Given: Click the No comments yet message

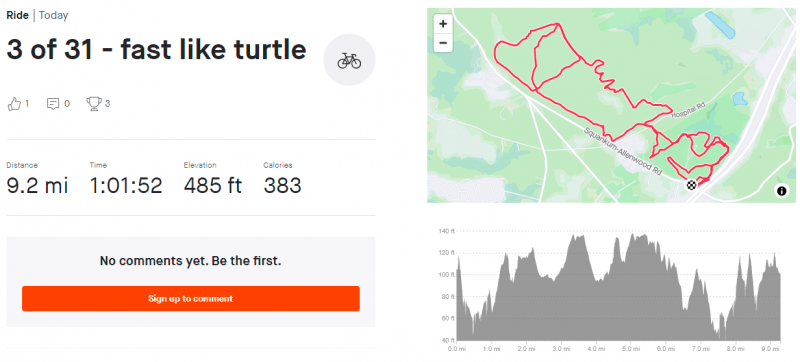Looking at the screenshot, I should click(191, 261).
